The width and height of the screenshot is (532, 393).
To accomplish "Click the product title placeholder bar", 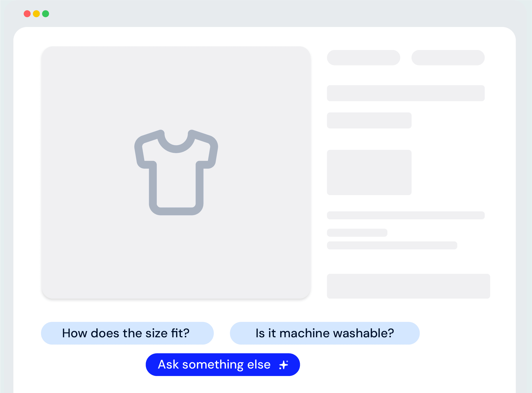I will coord(363,58).
